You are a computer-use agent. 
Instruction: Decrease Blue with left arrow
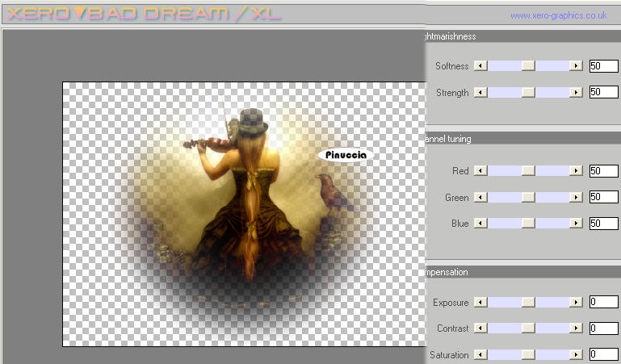click(480, 223)
